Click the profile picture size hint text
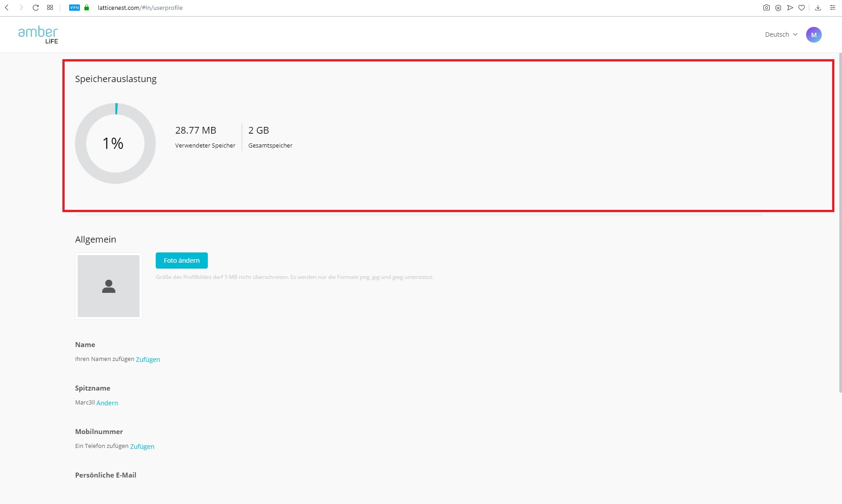Image resolution: width=842 pixels, height=504 pixels. click(x=294, y=277)
